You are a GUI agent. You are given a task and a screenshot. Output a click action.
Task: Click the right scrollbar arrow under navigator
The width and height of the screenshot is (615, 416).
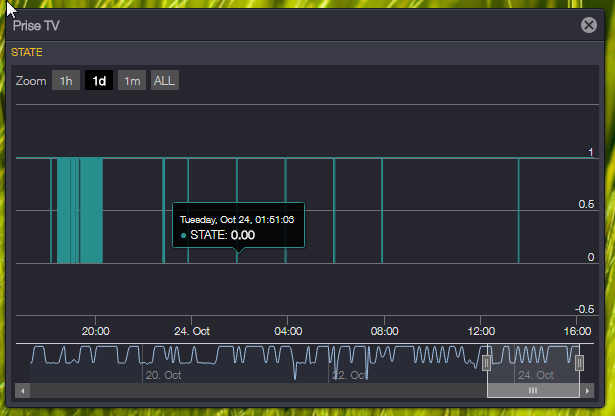pos(588,390)
